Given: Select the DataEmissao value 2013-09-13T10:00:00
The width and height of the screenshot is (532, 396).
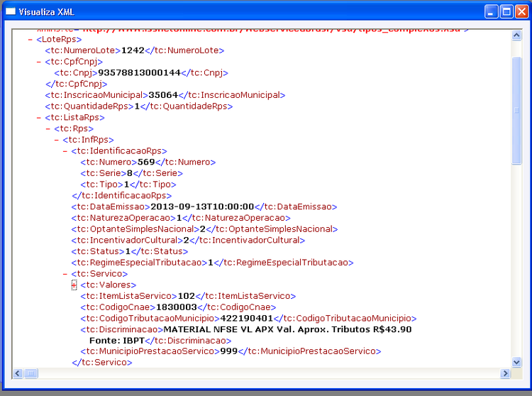Looking at the screenshot, I should tap(202, 207).
